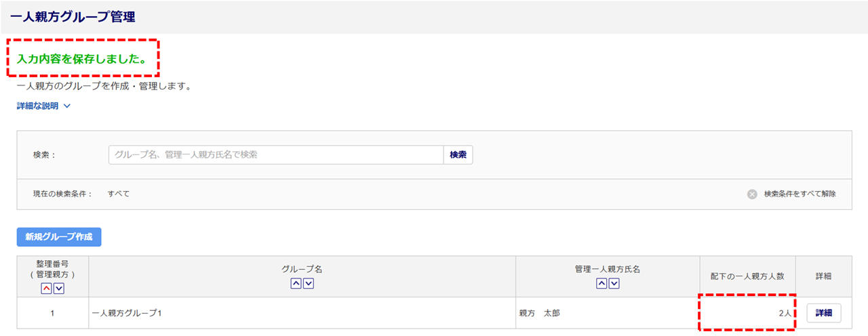Open the 詳細な説明 link text
The image size is (868, 336).
pyautogui.click(x=37, y=106)
